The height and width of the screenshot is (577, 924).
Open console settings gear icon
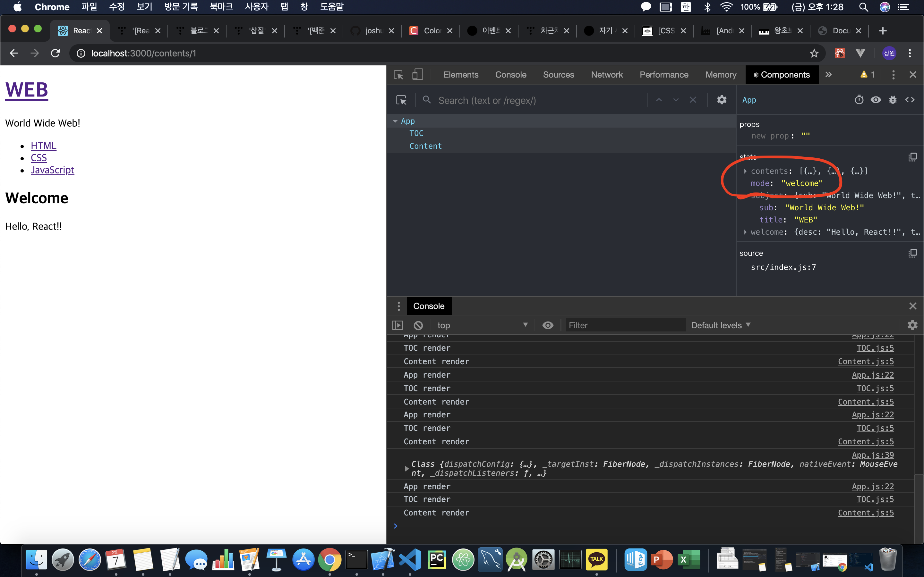coord(912,325)
